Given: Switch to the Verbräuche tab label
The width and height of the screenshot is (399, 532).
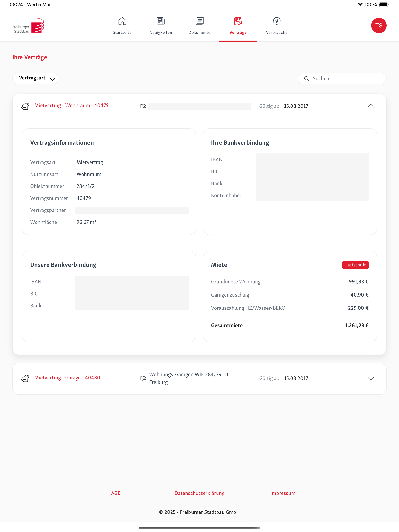Looking at the screenshot, I should coord(277,32).
